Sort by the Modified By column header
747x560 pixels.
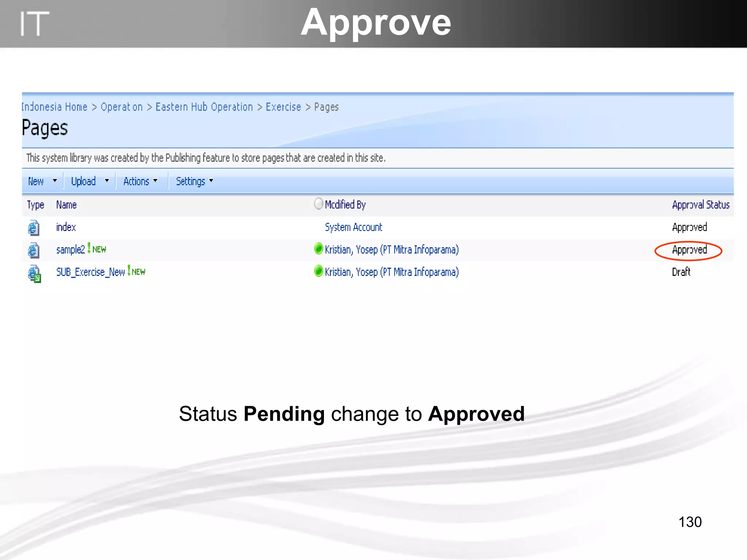(345, 205)
